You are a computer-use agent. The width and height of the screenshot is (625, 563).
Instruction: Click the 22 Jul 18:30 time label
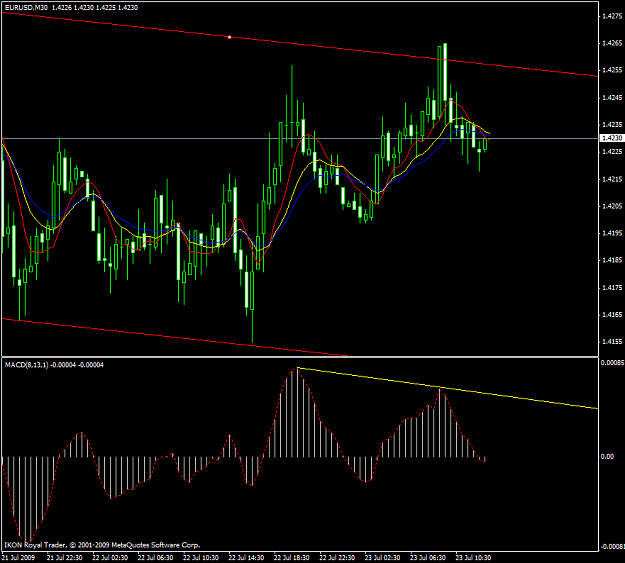tap(292, 557)
